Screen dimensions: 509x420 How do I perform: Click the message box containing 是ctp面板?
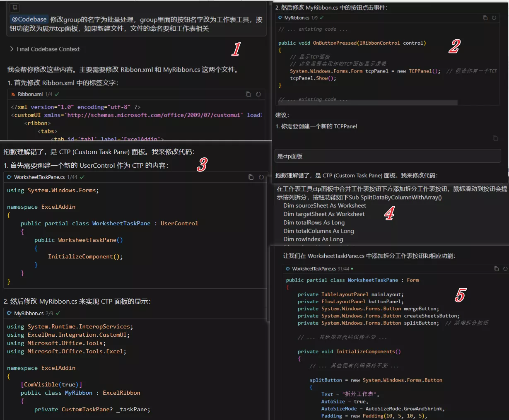click(388, 156)
